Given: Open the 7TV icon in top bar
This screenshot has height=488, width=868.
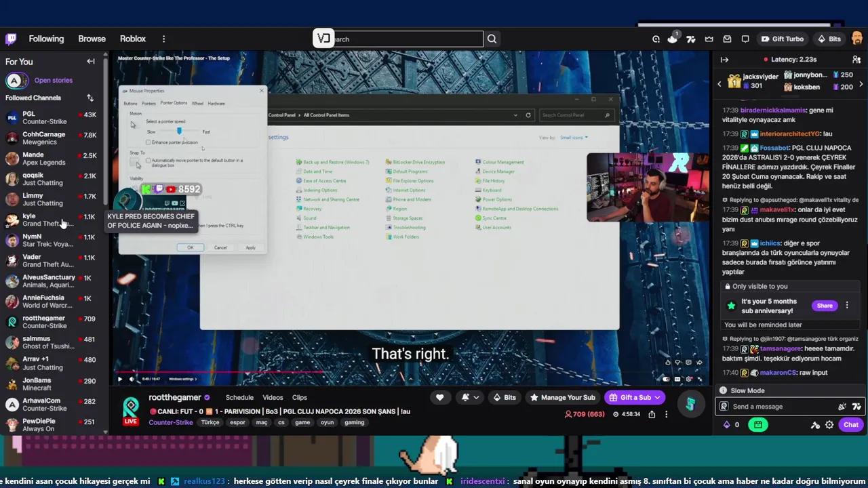Looking at the screenshot, I should (x=691, y=39).
